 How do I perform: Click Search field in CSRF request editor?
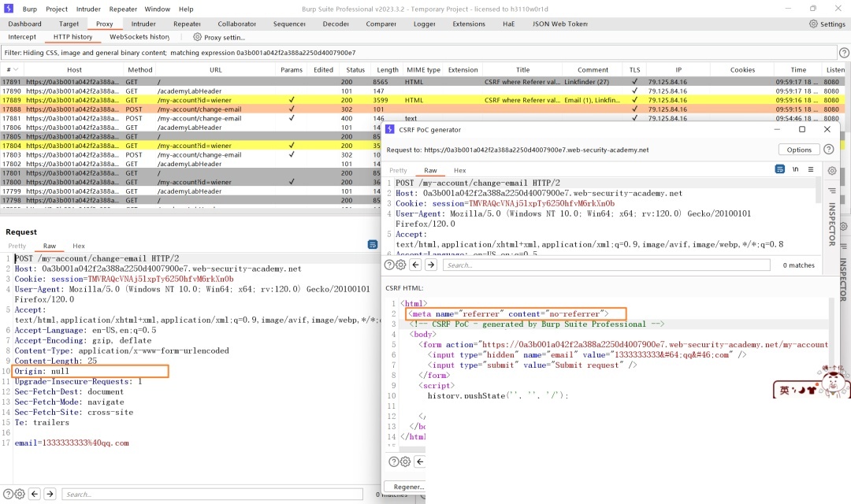606,265
